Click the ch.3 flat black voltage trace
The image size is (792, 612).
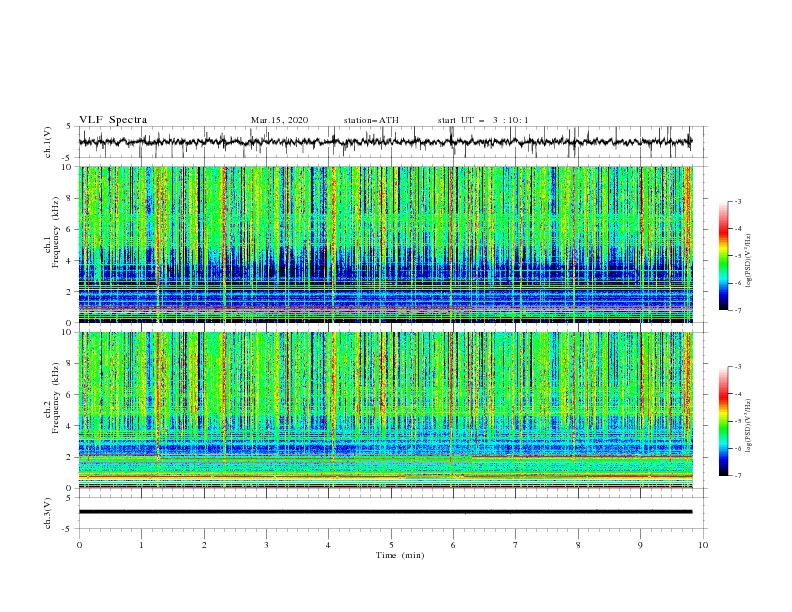(385, 512)
